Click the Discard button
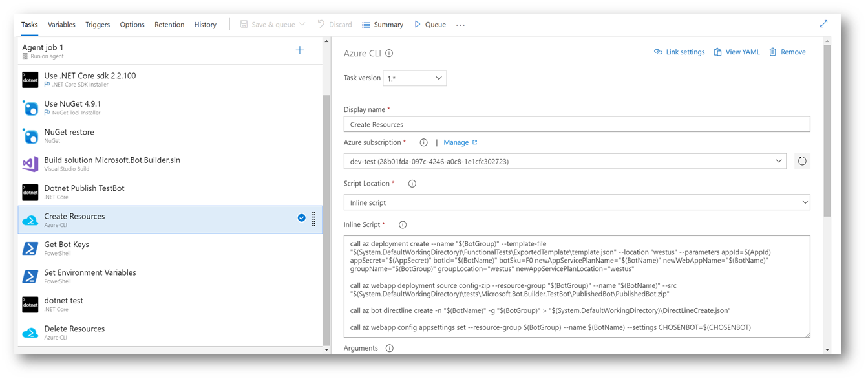The width and height of the screenshot is (868, 381). coord(335,25)
